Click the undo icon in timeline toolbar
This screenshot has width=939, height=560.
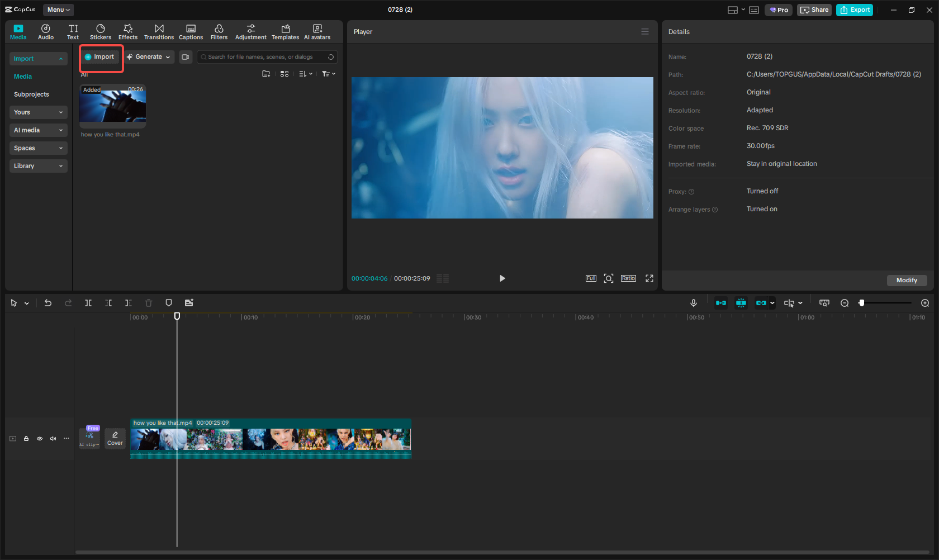[48, 302]
